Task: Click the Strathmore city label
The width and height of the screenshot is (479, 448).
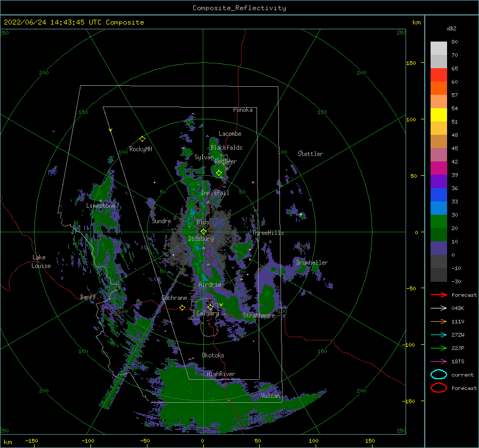Action: (259, 315)
